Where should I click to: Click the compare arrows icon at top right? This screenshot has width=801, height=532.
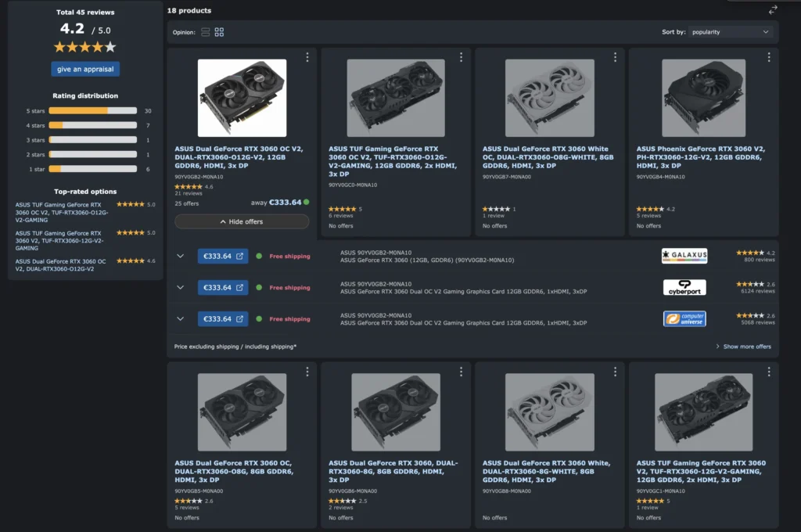(x=772, y=9)
